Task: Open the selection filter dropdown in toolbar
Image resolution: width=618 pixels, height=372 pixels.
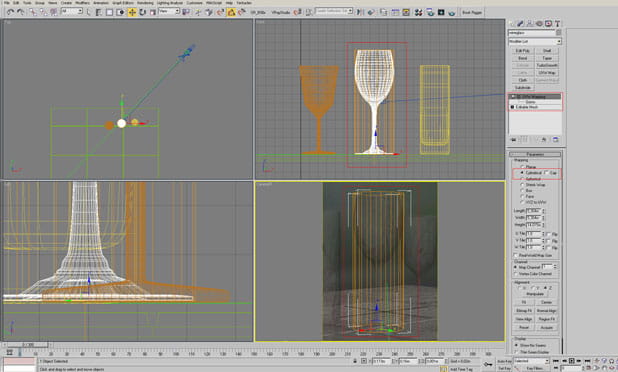Action: [x=72, y=11]
